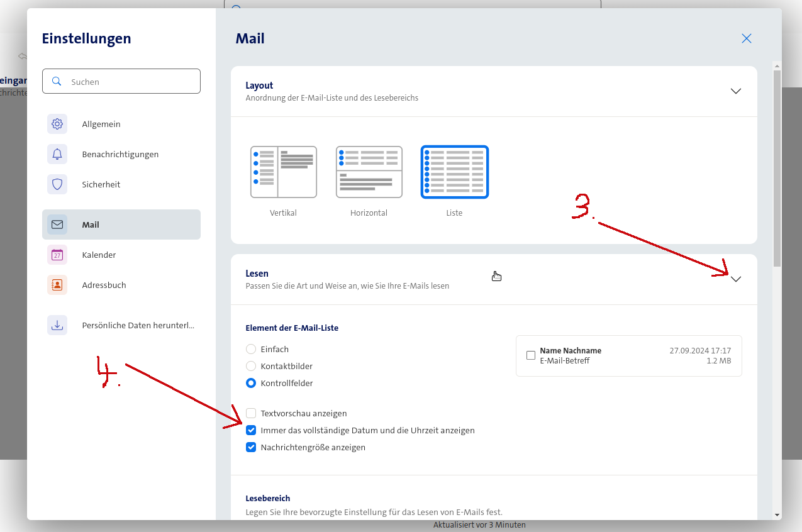
Task: Close the Einstellungen dialog with X
Action: pos(747,38)
